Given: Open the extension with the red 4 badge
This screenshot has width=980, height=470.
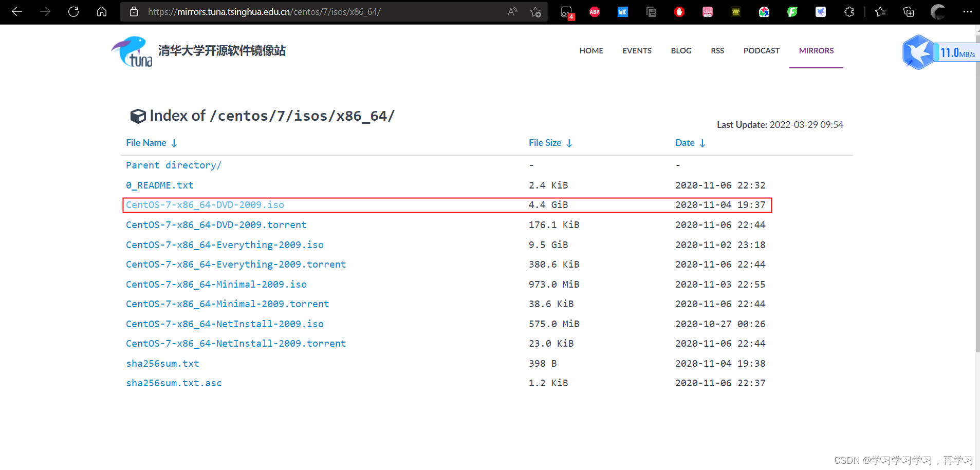Looking at the screenshot, I should click(567, 12).
